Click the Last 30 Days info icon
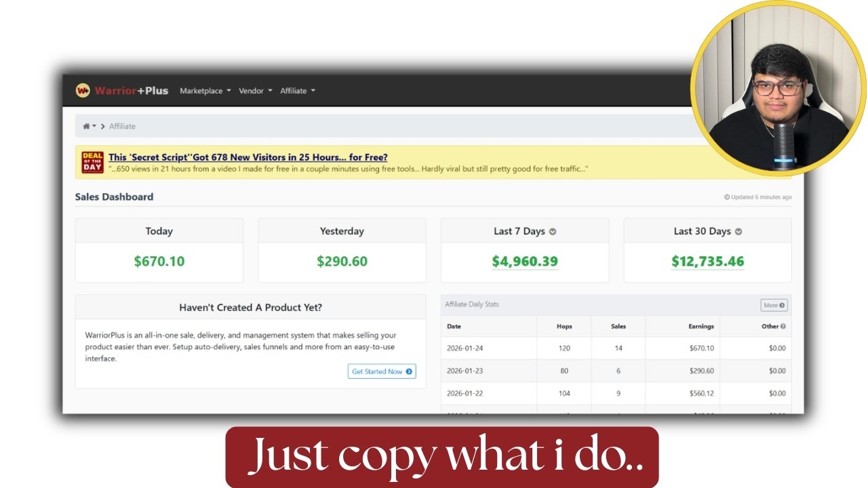Image resolution: width=868 pixels, height=488 pixels. coord(738,232)
